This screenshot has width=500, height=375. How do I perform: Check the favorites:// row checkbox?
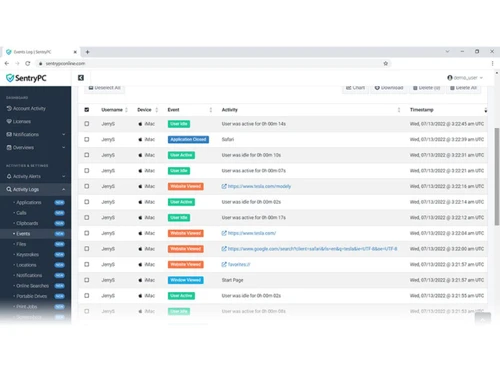pos(87,264)
